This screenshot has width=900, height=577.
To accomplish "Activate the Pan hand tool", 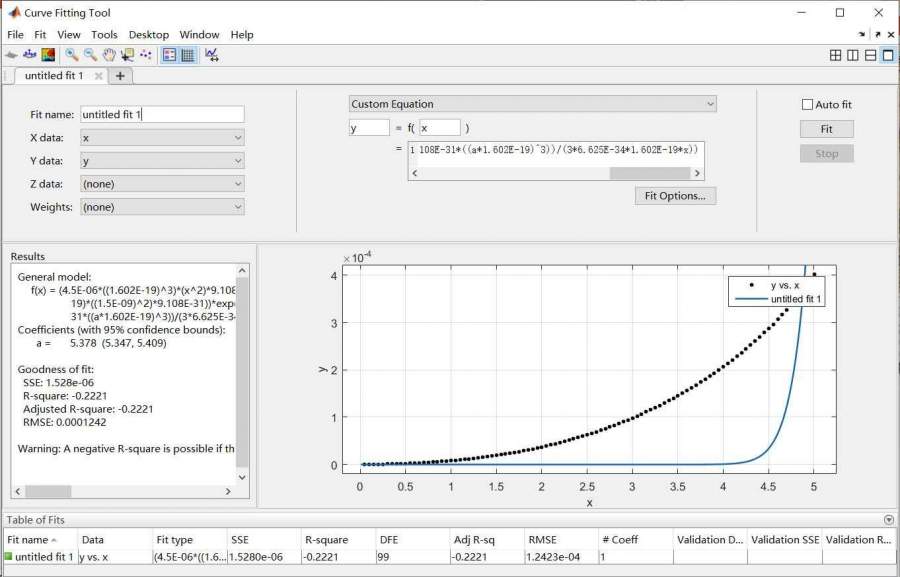I will click(x=108, y=55).
